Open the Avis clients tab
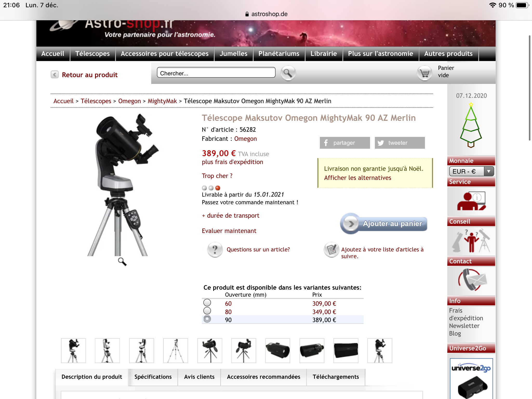Screen dimensions: 532x399 (199, 377)
